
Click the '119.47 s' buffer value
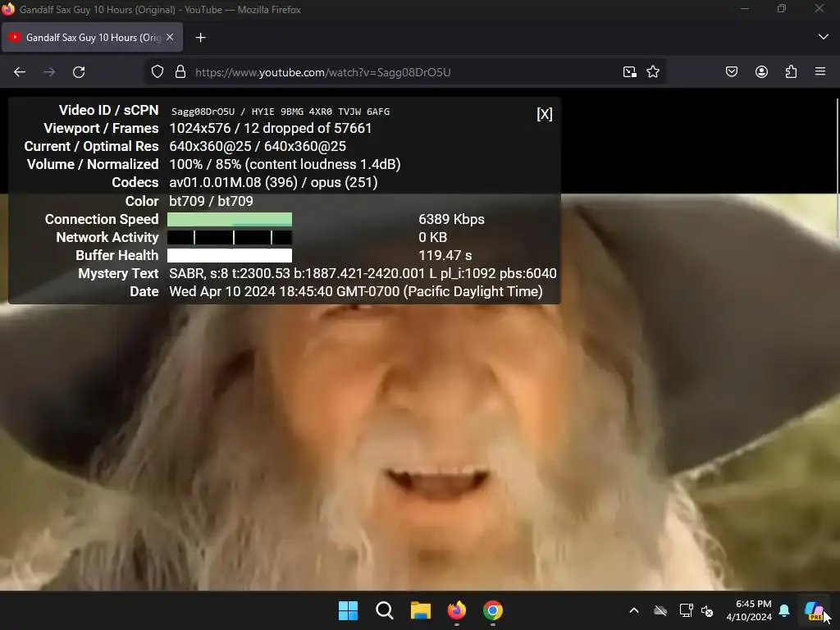(x=445, y=256)
